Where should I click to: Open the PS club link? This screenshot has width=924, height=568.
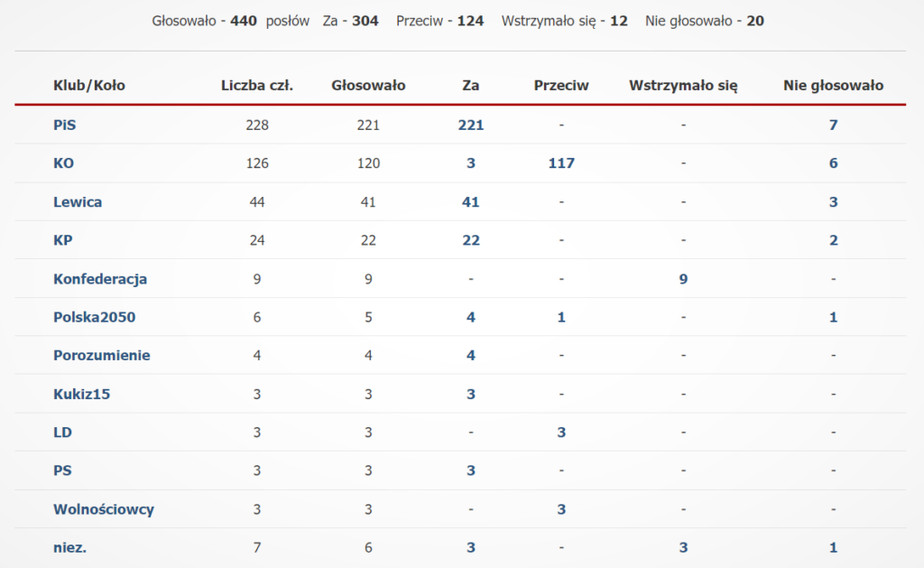[x=62, y=470]
